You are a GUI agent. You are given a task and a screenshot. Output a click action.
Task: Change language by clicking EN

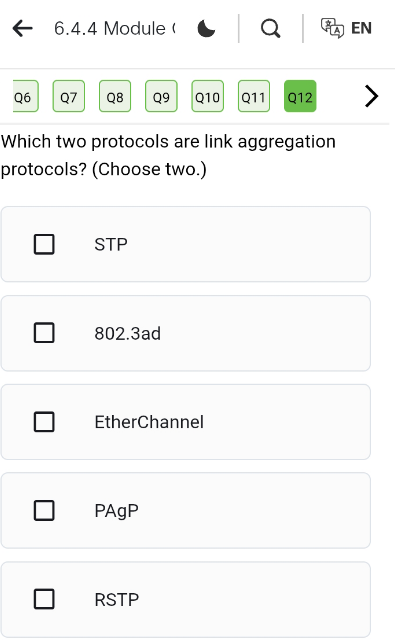click(361, 28)
